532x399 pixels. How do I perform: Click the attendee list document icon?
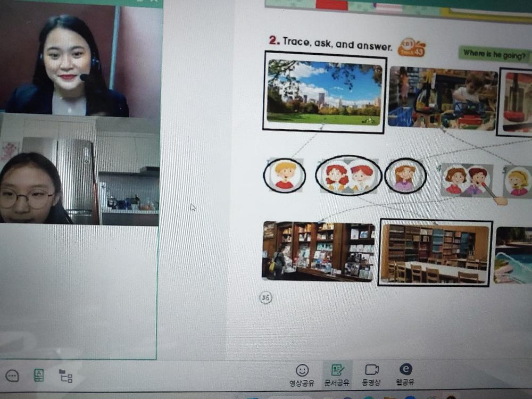pos(39,376)
